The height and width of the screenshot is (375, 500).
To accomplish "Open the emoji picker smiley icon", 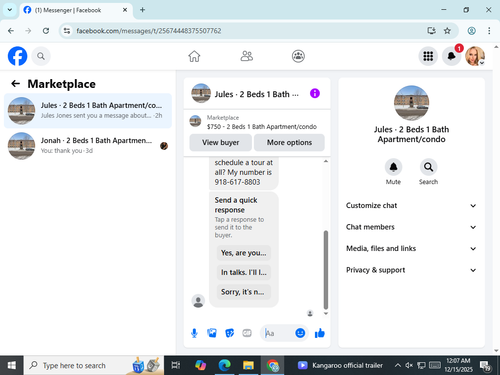I will pos(300,333).
